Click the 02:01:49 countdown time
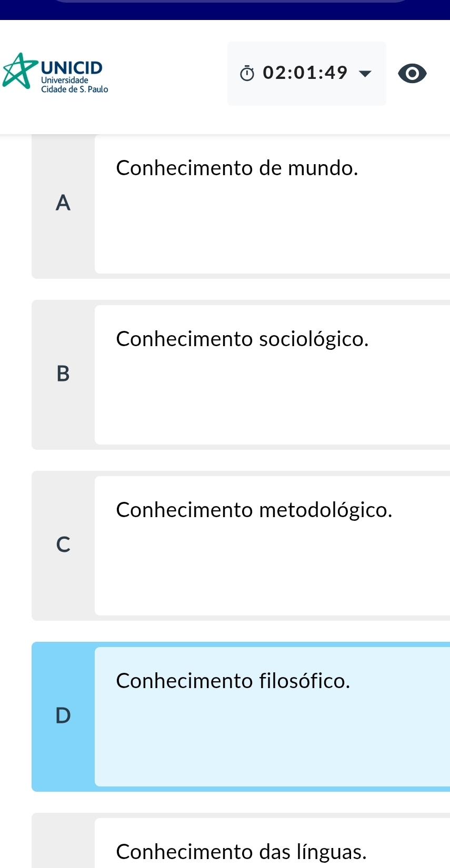The height and width of the screenshot is (868, 450). point(305,73)
